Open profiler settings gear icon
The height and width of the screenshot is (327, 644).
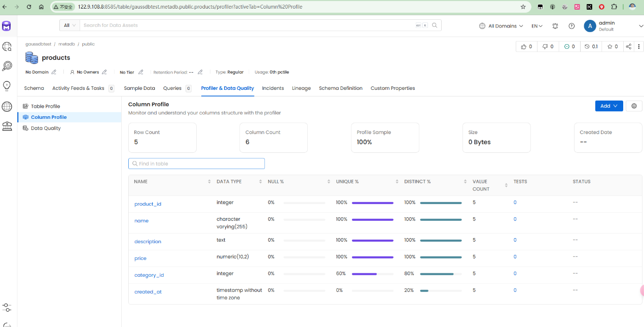click(x=634, y=106)
